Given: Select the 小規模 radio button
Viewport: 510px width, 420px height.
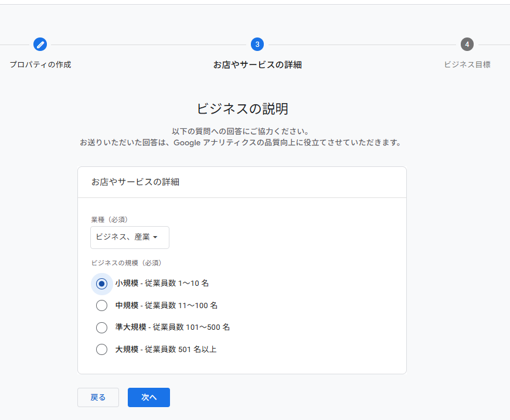Looking at the screenshot, I should coord(101,284).
